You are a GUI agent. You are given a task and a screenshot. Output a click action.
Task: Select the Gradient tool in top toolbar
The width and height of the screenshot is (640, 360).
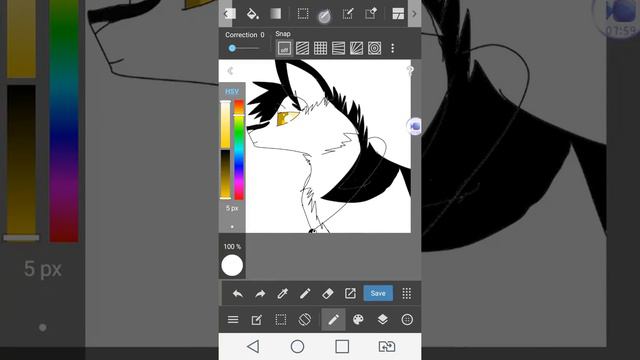click(276, 14)
